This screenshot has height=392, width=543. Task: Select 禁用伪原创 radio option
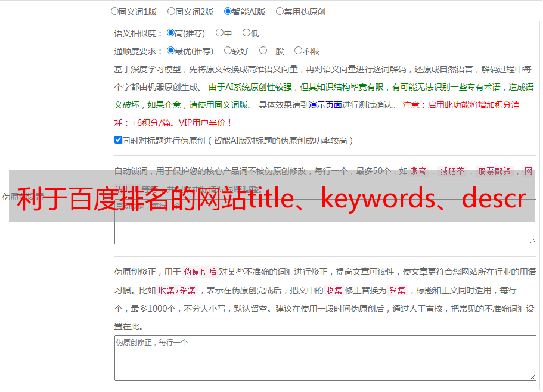click(280, 11)
